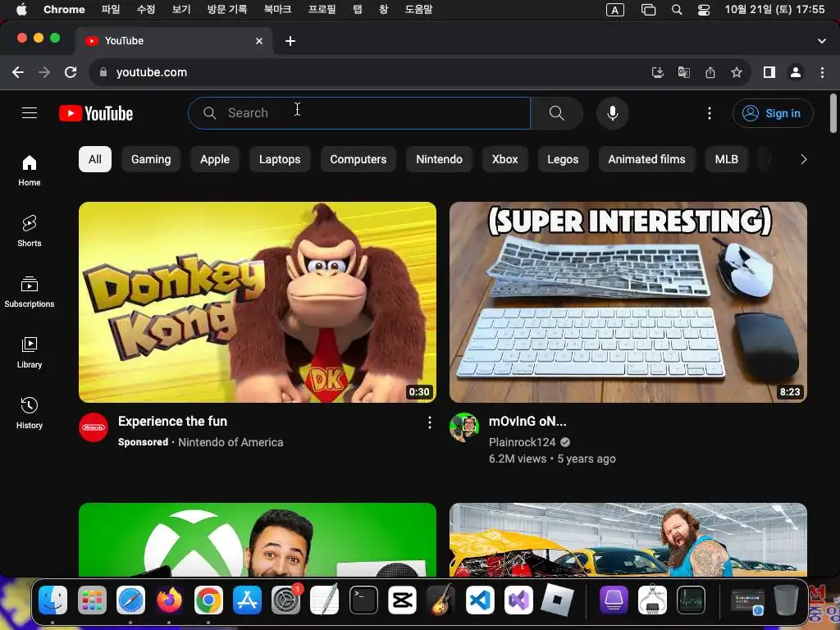This screenshot has width=840, height=630.
Task: Click the install app icon in the address bar
Action: click(658, 72)
